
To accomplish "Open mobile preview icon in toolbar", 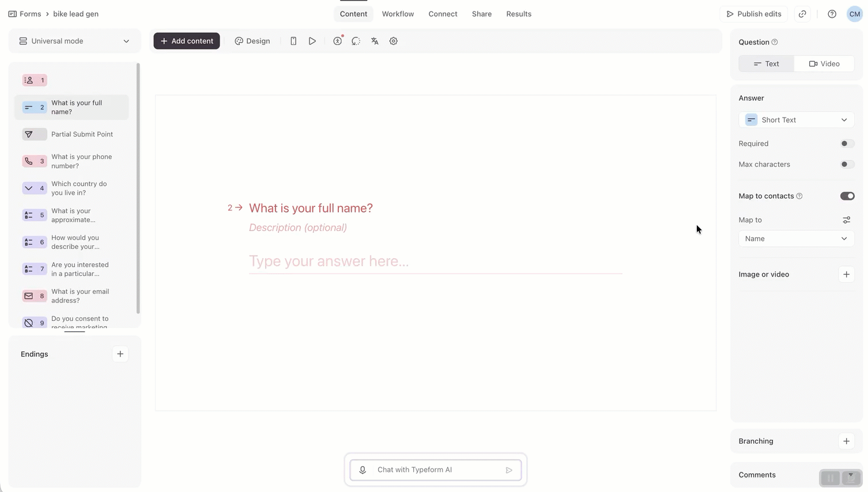I will click(x=293, y=41).
